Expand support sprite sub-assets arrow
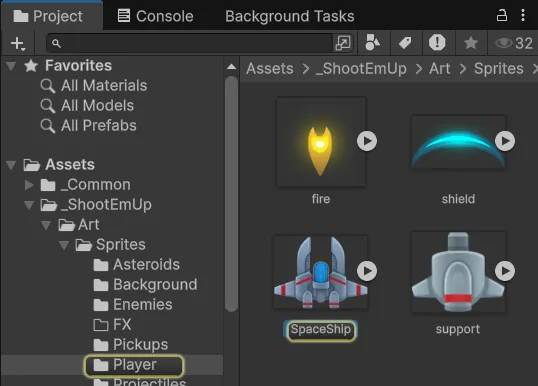The width and height of the screenshot is (538, 386). pos(505,271)
